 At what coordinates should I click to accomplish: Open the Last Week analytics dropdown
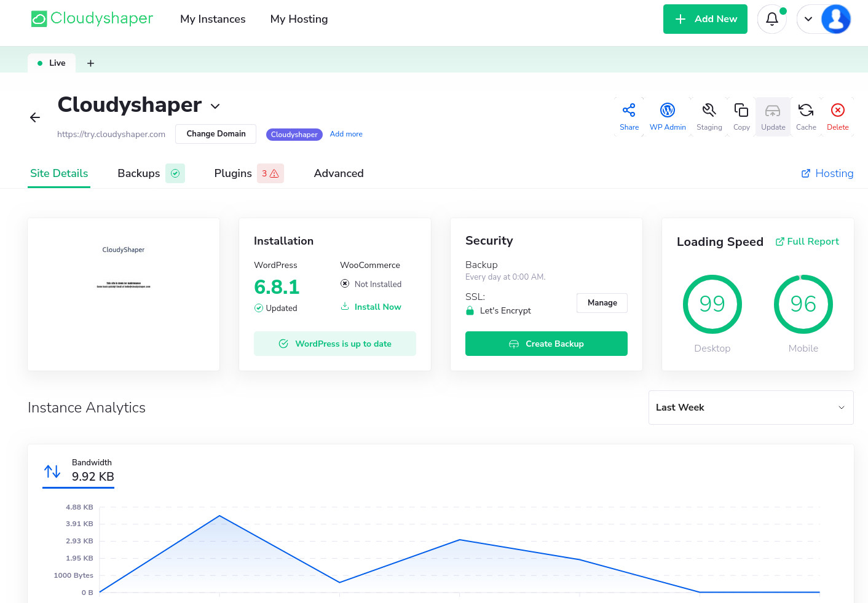751,407
